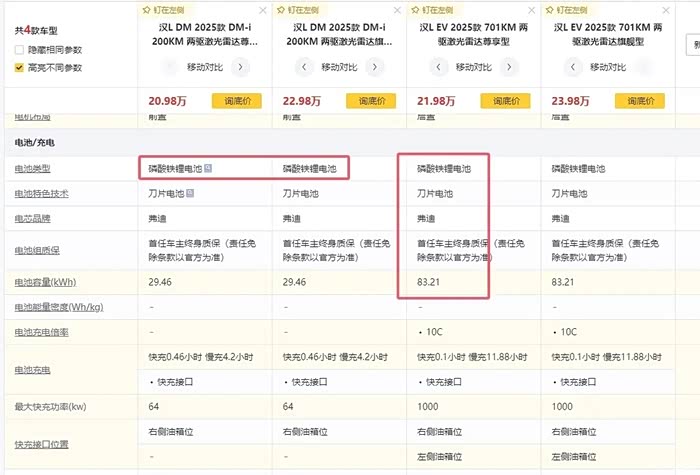
Task: Move the 21.98万 model right with arrow
Action: 509,67
